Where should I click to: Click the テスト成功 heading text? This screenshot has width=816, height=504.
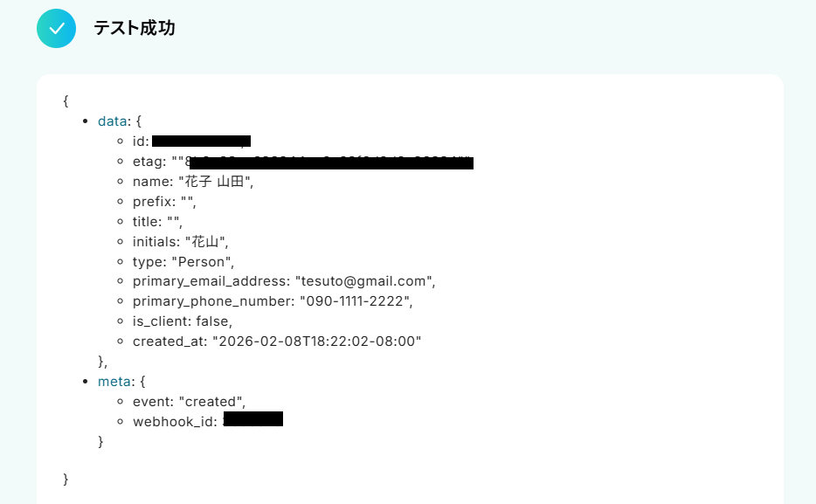(x=135, y=28)
